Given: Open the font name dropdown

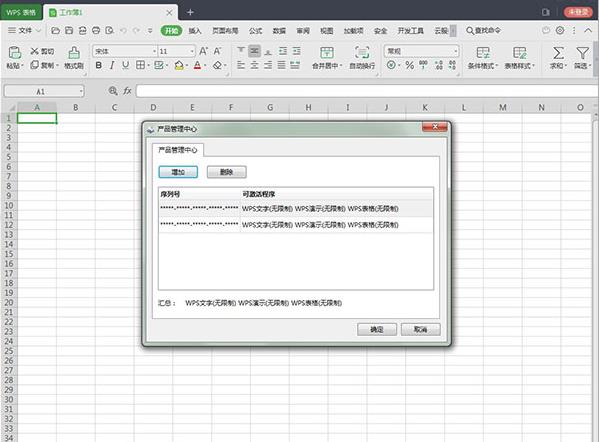Looking at the screenshot, I should (x=154, y=51).
